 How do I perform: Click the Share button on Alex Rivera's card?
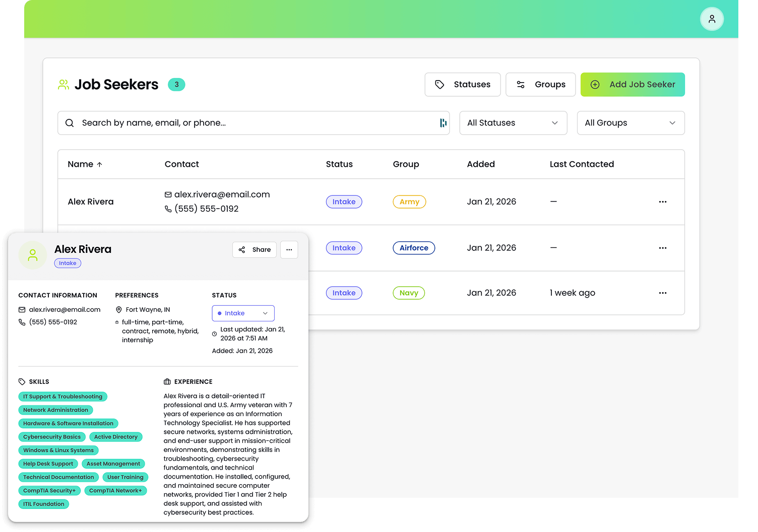tap(254, 249)
